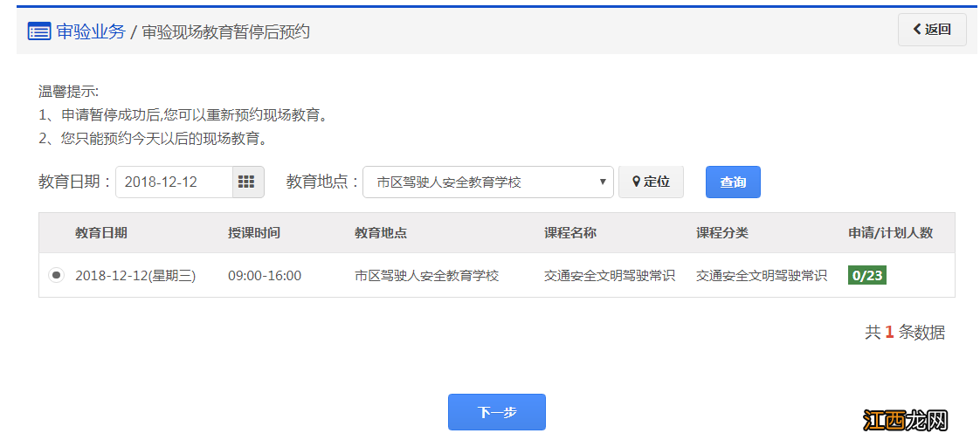Image resolution: width=980 pixels, height=447 pixels.
Task: Click the 授课时间 column header
Action: (254, 233)
